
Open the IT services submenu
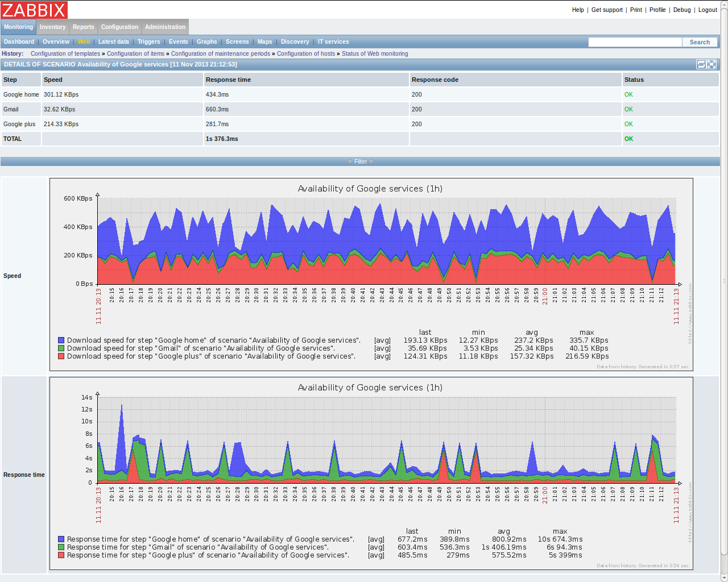point(333,42)
